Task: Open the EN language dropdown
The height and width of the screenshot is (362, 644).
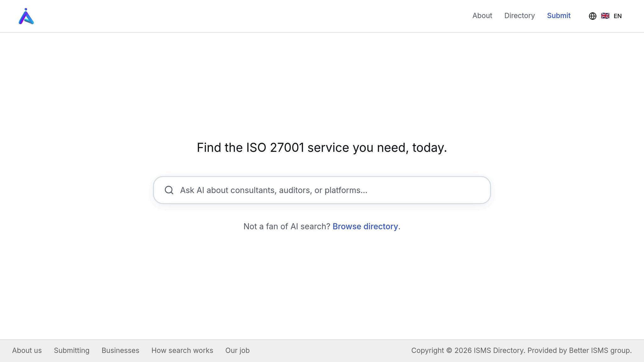Action: [617, 16]
